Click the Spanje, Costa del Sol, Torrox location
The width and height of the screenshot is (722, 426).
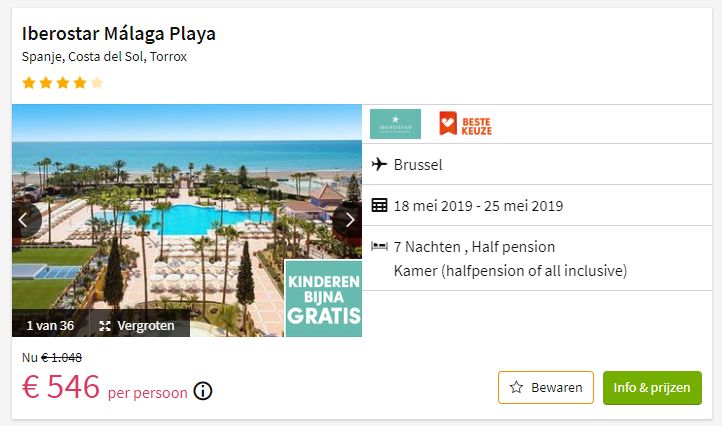click(104, 57)
